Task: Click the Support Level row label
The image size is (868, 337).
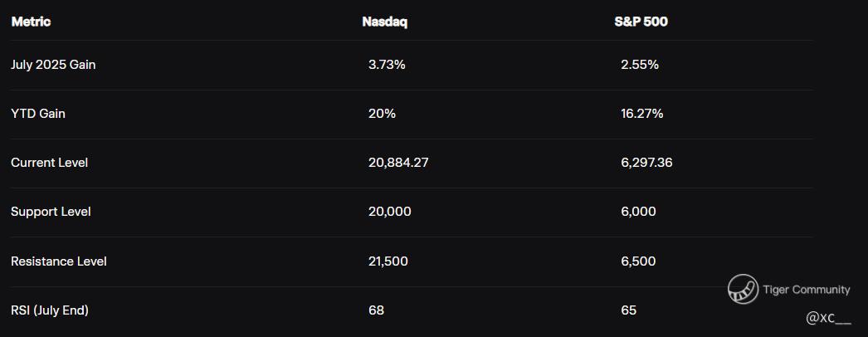Action: [x=51, y=212]
